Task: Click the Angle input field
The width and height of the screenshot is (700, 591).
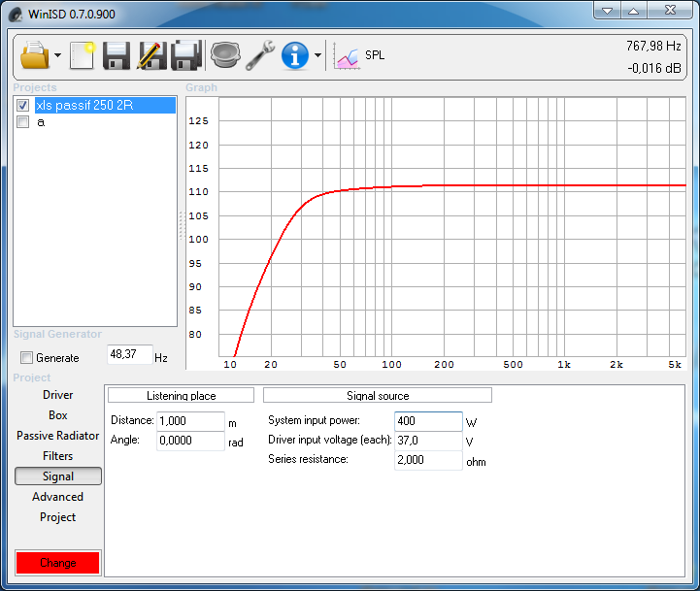Action: point(190,441)
